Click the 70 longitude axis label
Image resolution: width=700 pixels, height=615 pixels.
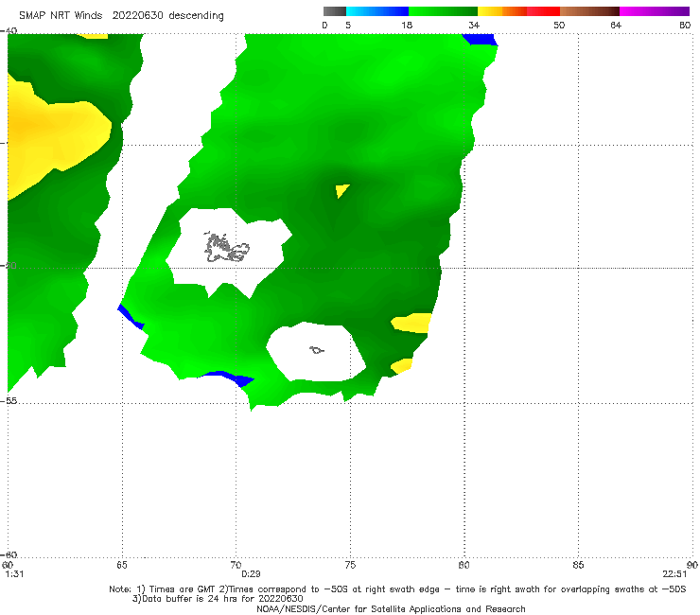[236, 565]
